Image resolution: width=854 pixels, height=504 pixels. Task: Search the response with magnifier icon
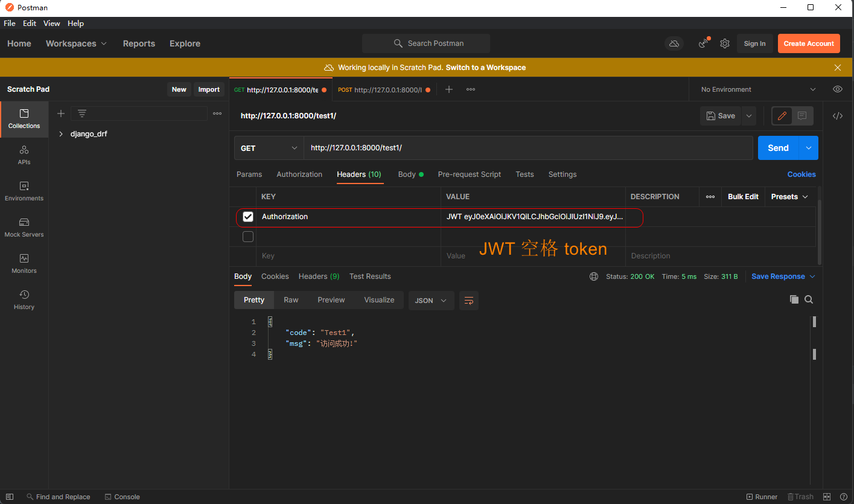809,299
